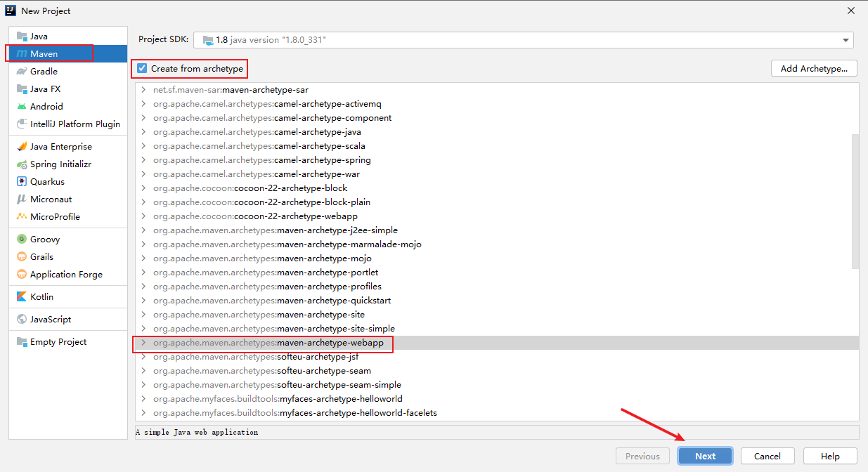The width and height of the screenshot is (868, 472).
Task: Click the Maven 'm' icon
Action: (22, 53)
